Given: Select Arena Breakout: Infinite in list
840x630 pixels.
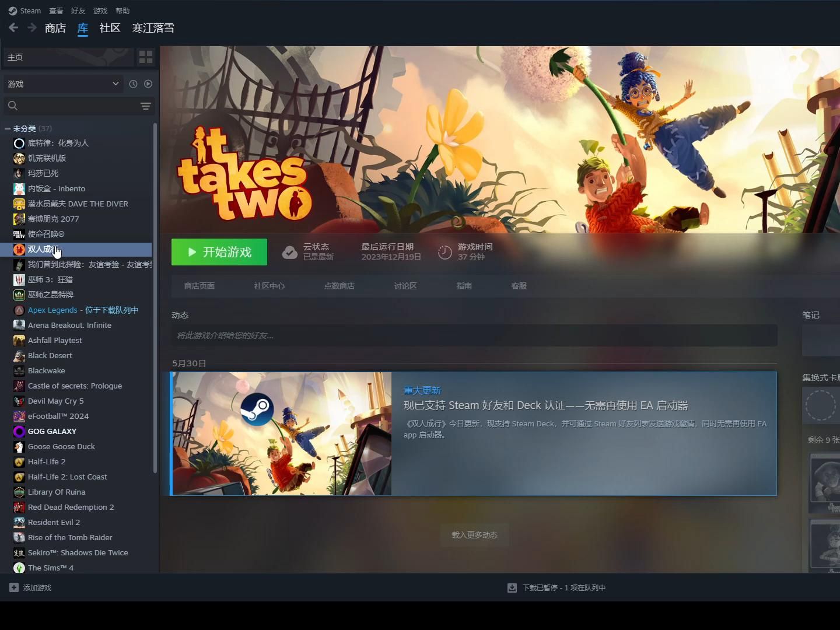Looking at the screenshot, I should pos(70,325).
